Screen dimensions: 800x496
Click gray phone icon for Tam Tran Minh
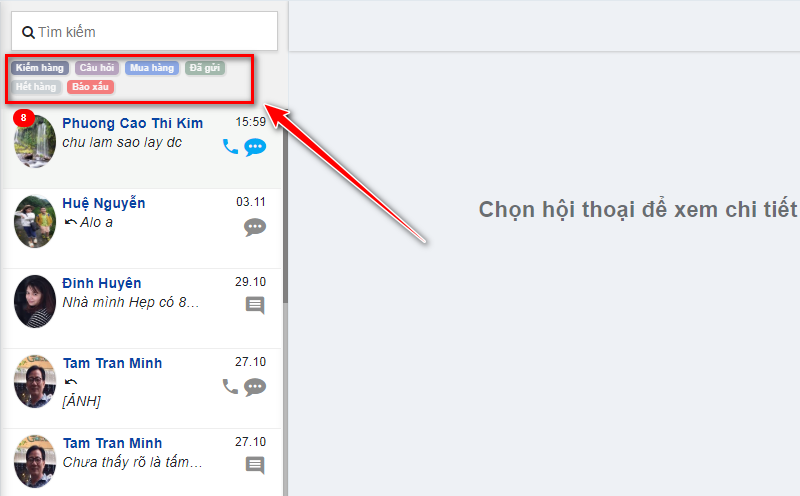[x=230, y=387]
